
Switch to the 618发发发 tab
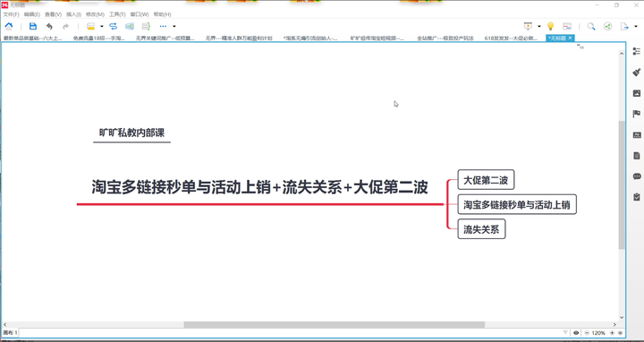pyautogui.click(x=511, y=38)
